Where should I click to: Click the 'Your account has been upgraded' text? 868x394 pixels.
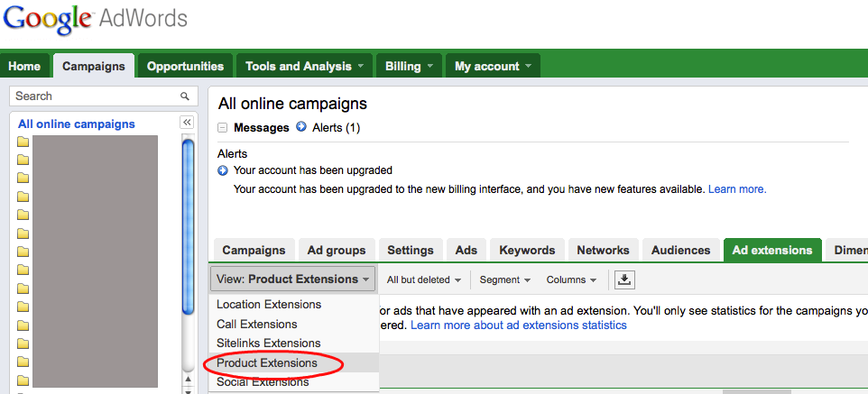(x=313, y=170)
